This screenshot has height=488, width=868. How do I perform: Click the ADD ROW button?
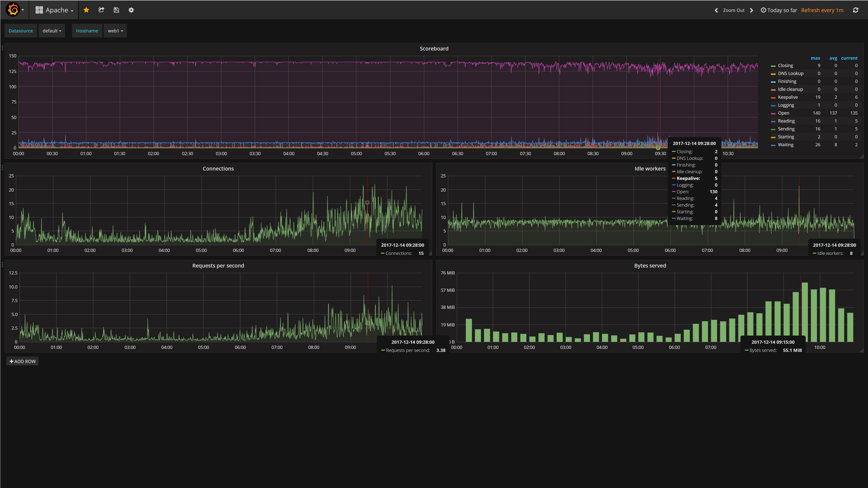[x=22, y=361]
